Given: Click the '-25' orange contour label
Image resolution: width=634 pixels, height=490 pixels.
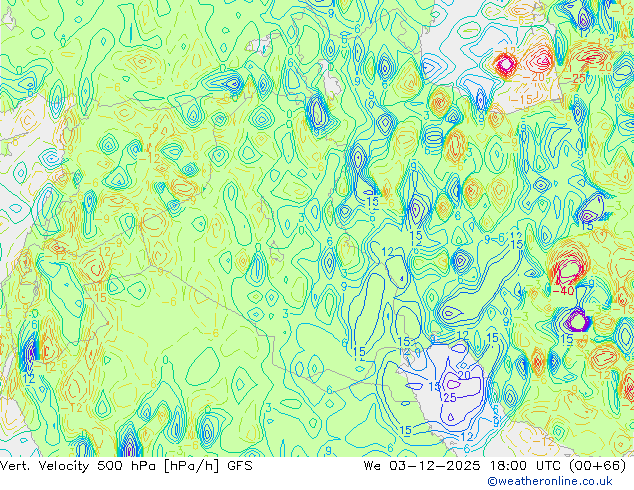Looking at the screenshot, I should (x=574, y=79).
